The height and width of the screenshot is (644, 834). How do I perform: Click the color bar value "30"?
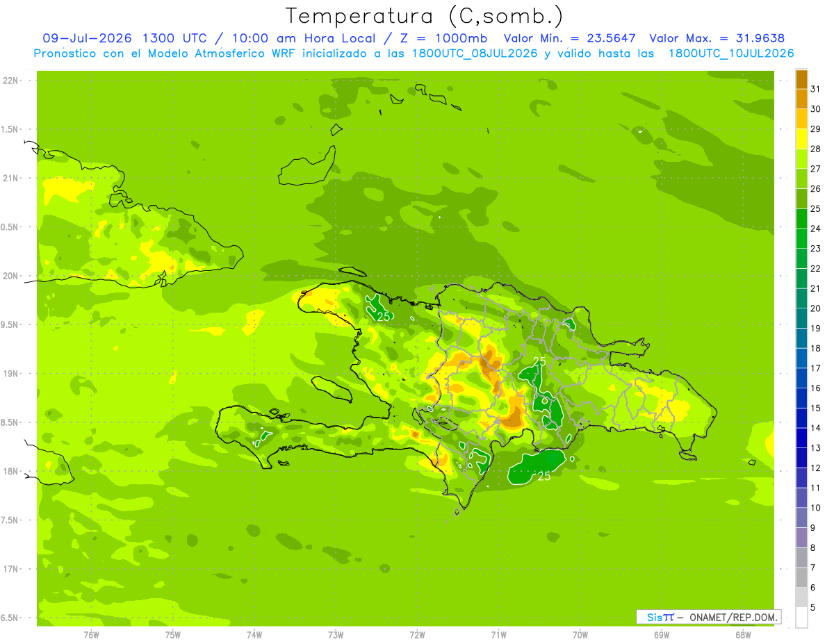pos(816,109)
